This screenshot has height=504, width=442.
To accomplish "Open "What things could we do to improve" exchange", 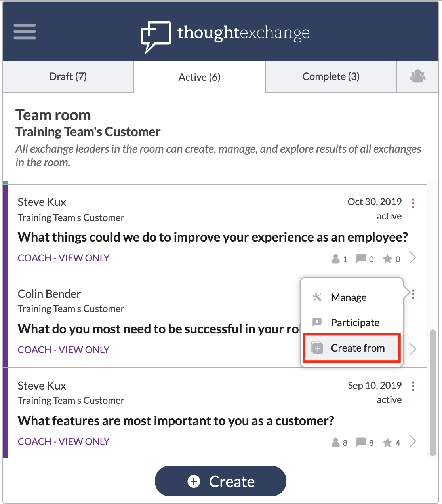I will 213,237.
